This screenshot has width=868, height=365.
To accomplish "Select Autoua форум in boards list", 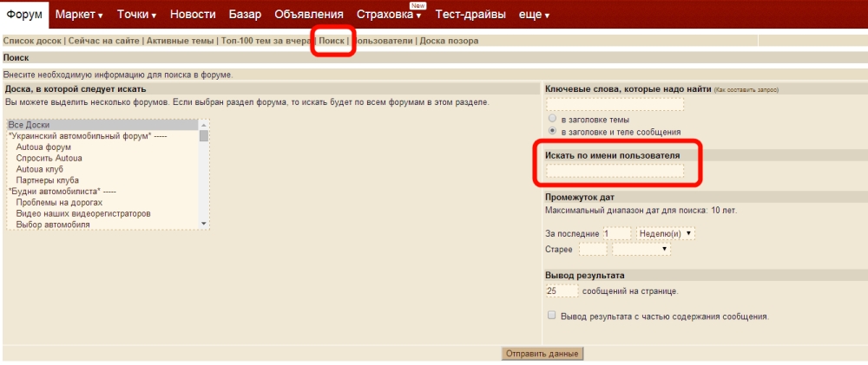I will (43, 147).
